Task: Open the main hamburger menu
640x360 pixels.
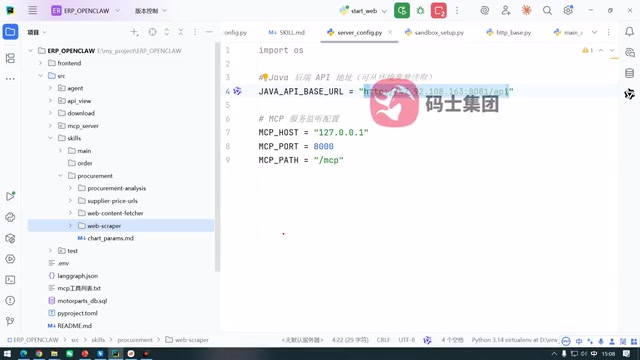Action: 33,11
